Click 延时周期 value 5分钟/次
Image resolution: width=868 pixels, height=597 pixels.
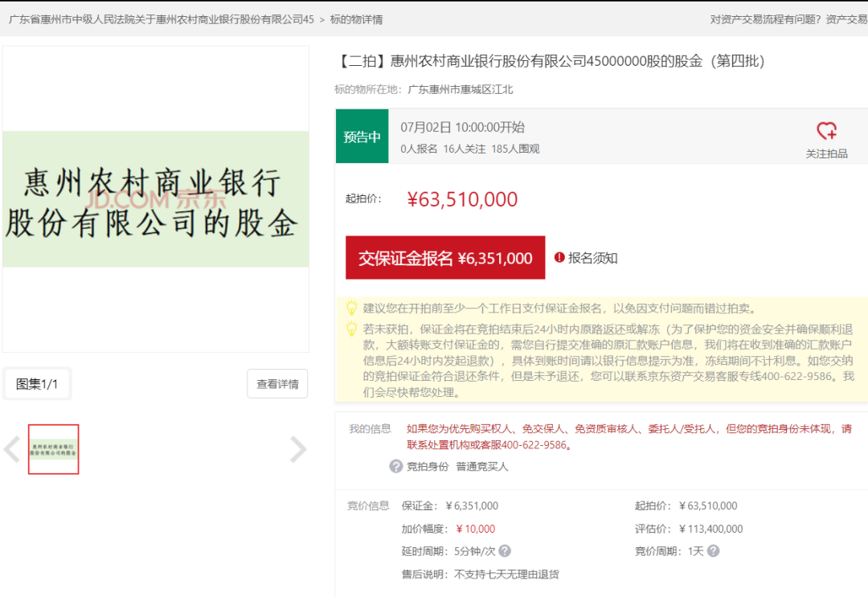click(x=474, y=551)
